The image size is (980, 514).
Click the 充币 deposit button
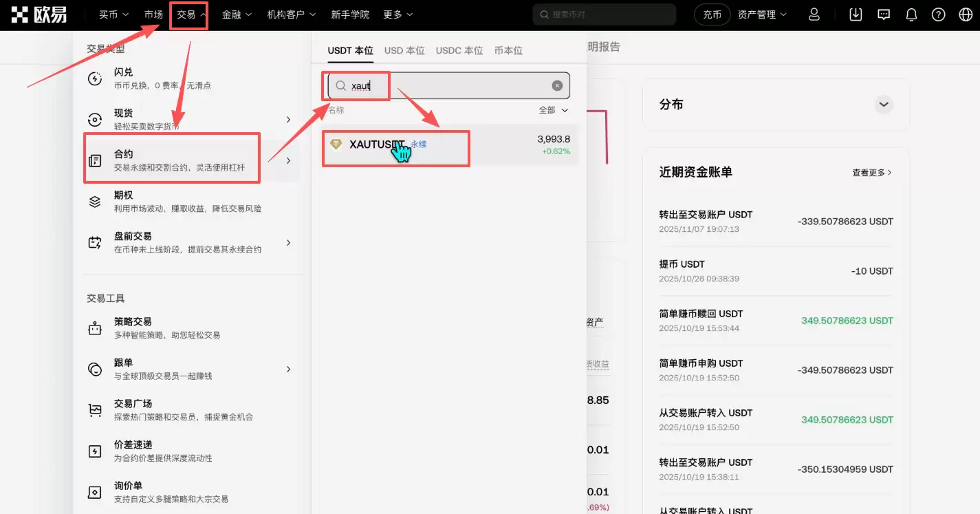point(712,14)
